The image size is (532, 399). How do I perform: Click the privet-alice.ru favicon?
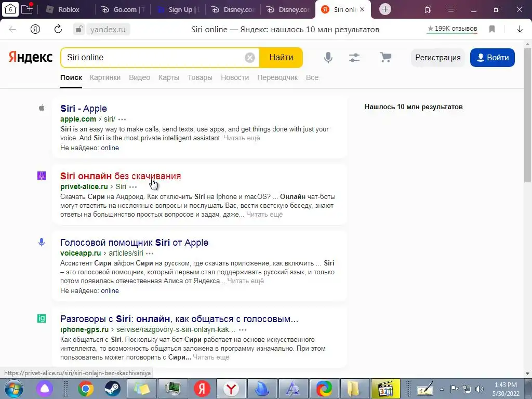(42, 176)
